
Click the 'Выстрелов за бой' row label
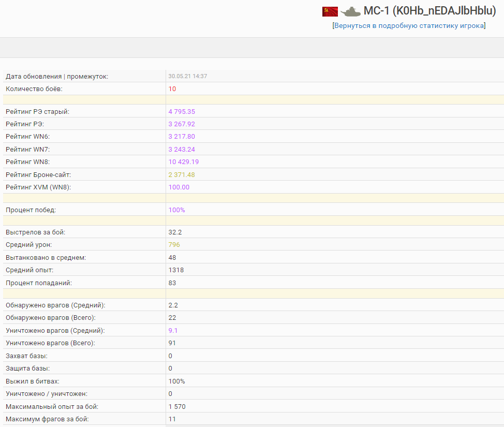[35, 232]
